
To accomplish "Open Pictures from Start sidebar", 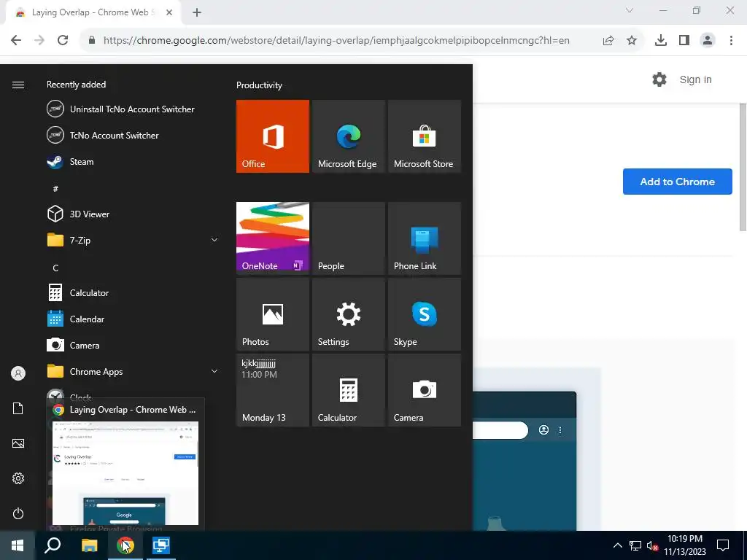I will coord(18,443).
